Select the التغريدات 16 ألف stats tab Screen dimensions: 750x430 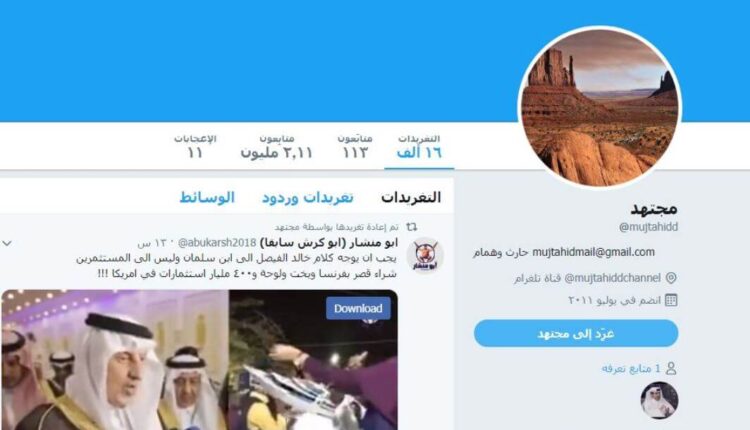[x=419, y=147]
